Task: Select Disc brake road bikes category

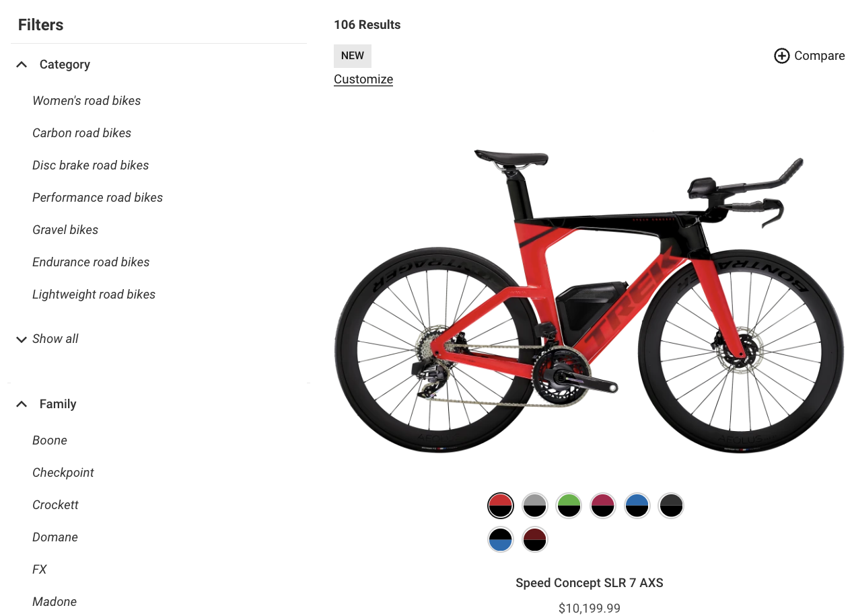Action: click(x=91, y=165)
